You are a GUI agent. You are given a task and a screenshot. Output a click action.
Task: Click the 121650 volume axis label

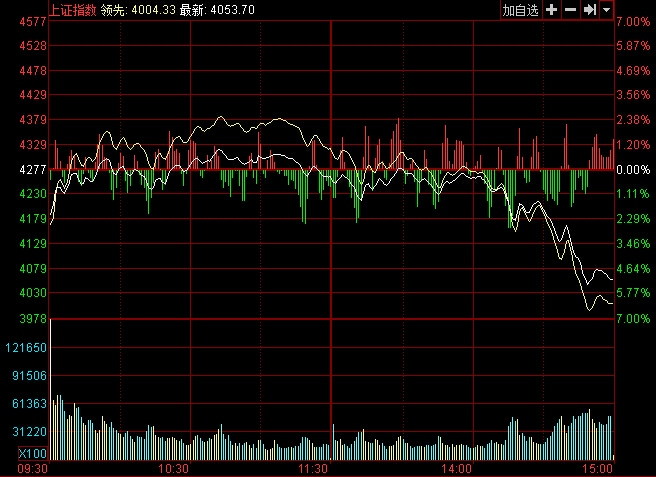pos(27,347)
